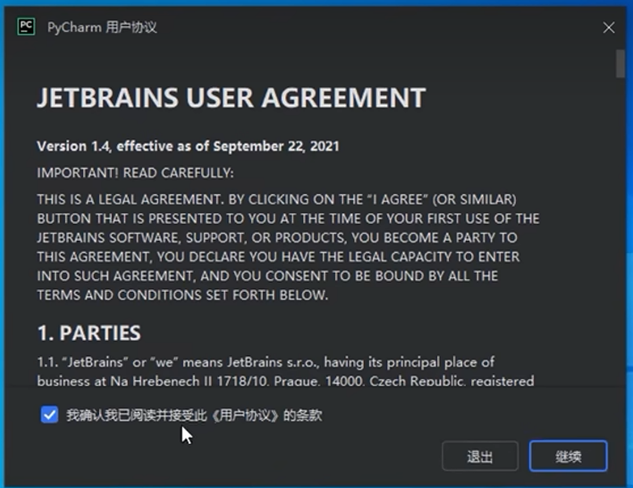Click the line TERMS AND CONDITIONS SET FORTH BELOW
633x488 pixels.
[x=182, y=295]
